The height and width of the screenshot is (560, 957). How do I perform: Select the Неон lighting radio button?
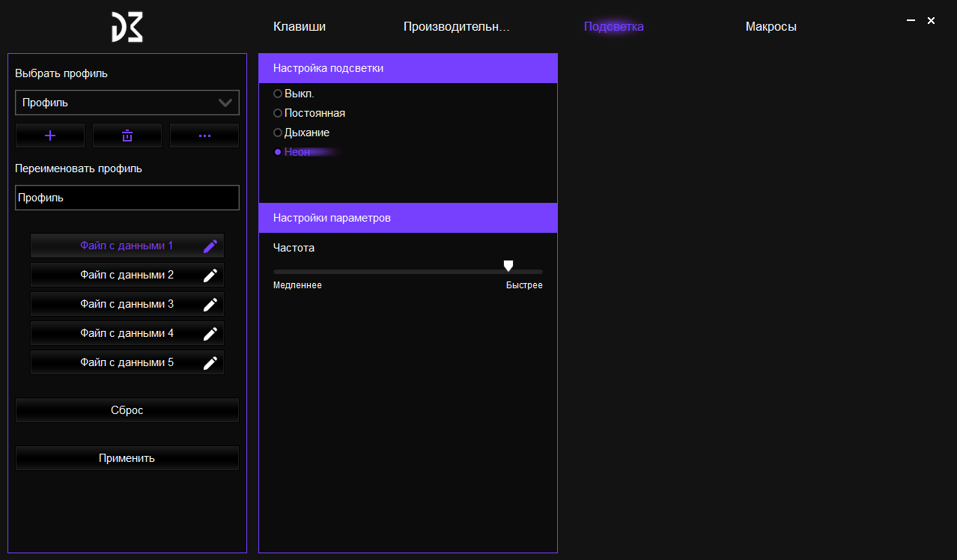278,152
